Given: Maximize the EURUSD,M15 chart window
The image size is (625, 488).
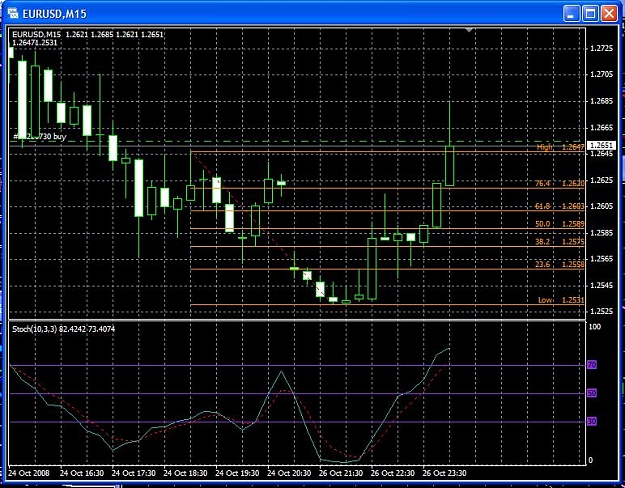Looking at the screenshot, I should coord(590,14).
